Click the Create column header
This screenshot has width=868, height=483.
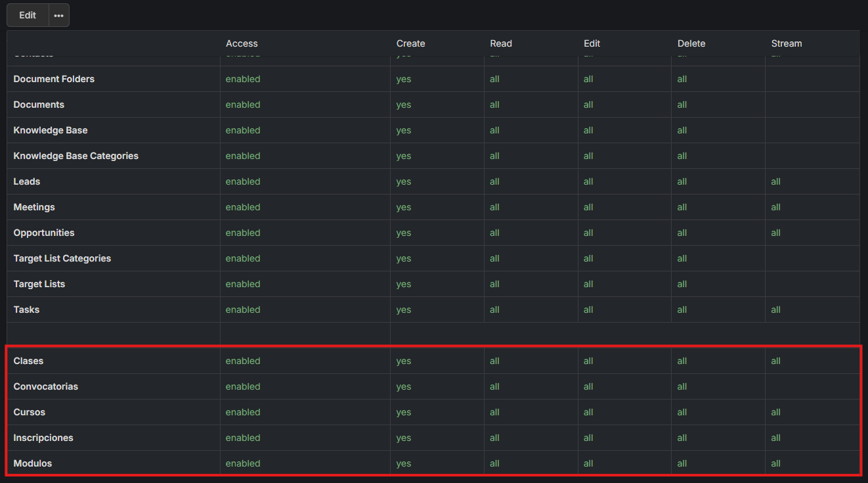pyautogui.click(x=410, y=43)
